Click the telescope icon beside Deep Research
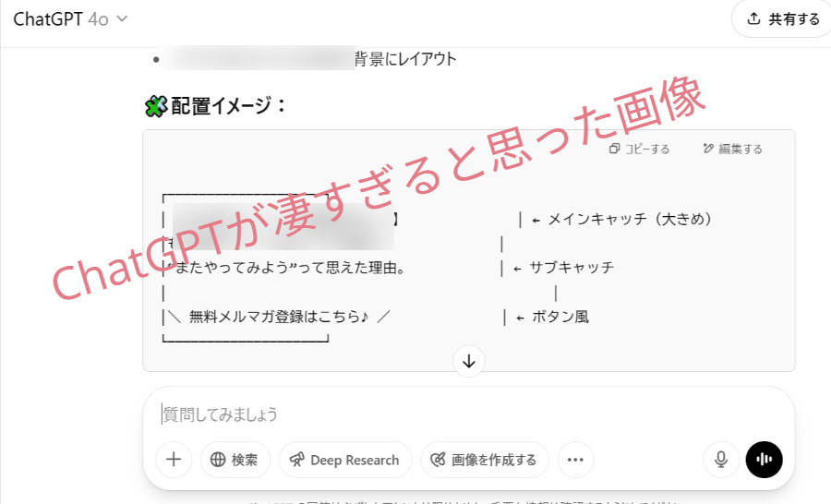 point(297,460)
